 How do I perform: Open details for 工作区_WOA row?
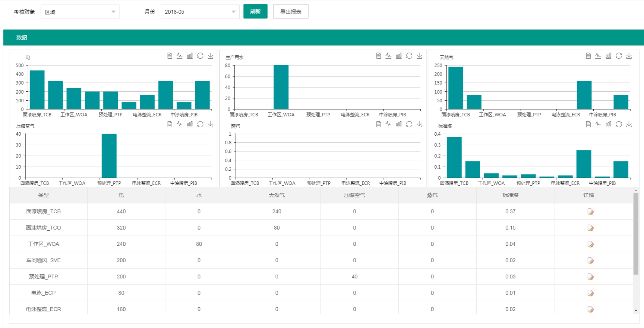(590, 244)
